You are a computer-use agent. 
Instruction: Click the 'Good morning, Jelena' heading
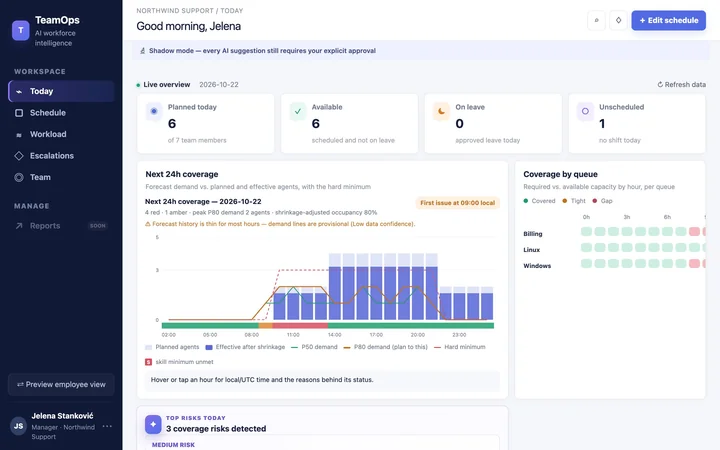pos(188,26)
